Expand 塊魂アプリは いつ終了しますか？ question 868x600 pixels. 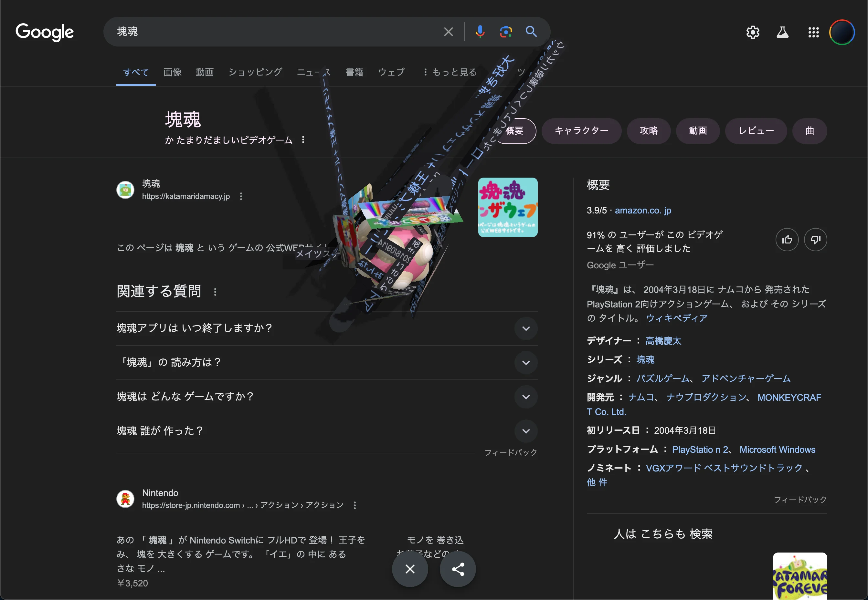[x=327, y=328]
